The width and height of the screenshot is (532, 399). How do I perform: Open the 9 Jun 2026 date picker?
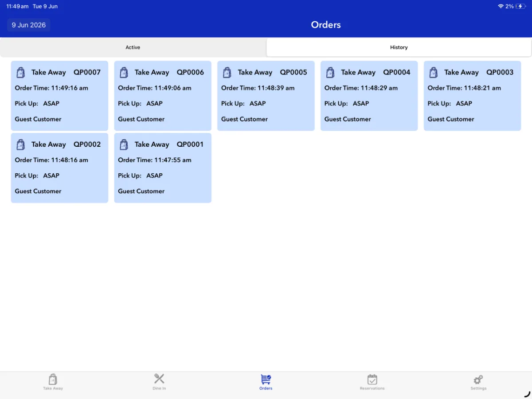[29, 25]
